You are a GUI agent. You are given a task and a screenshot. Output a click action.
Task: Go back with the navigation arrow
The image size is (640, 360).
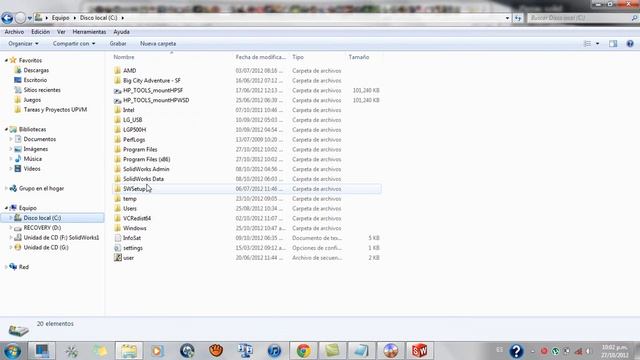pyautogui.click(x=7, y=18)
